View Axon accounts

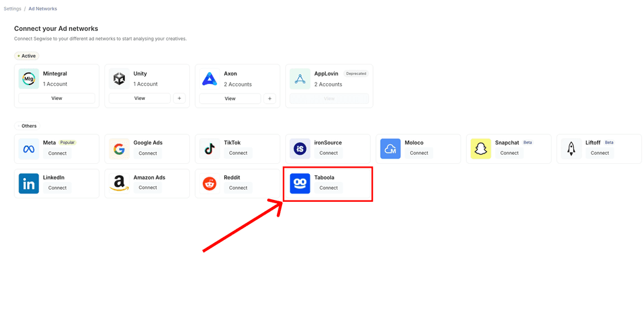[x=230, y=98]
